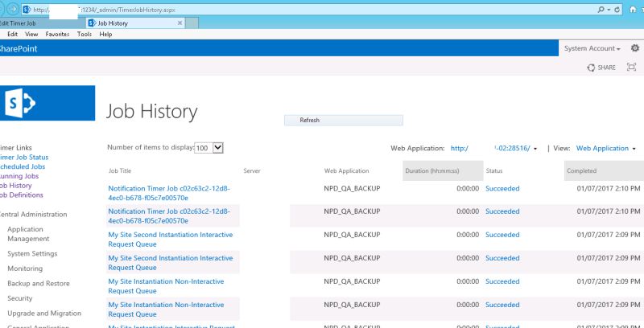Viewport: 644px width, 328px height.
Task: Open first Notification Timer Job link
Action: click(169, 193)
